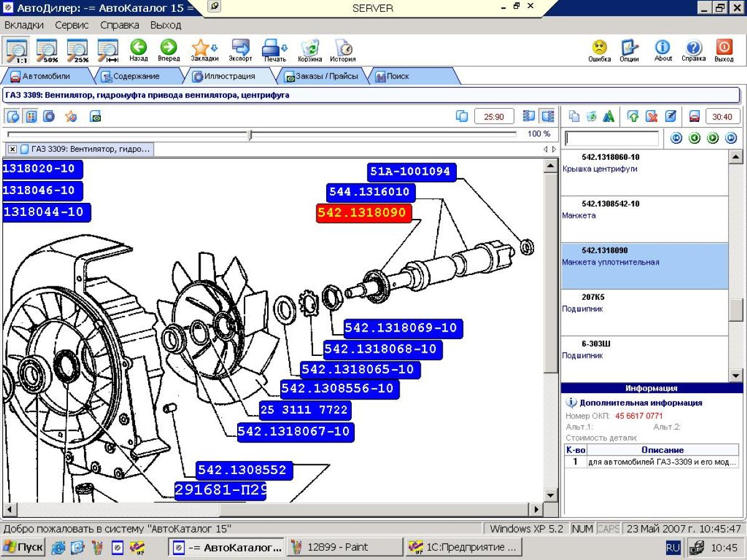Go to next record green arrow
747x560 pixels.
[x=713, y=138]
